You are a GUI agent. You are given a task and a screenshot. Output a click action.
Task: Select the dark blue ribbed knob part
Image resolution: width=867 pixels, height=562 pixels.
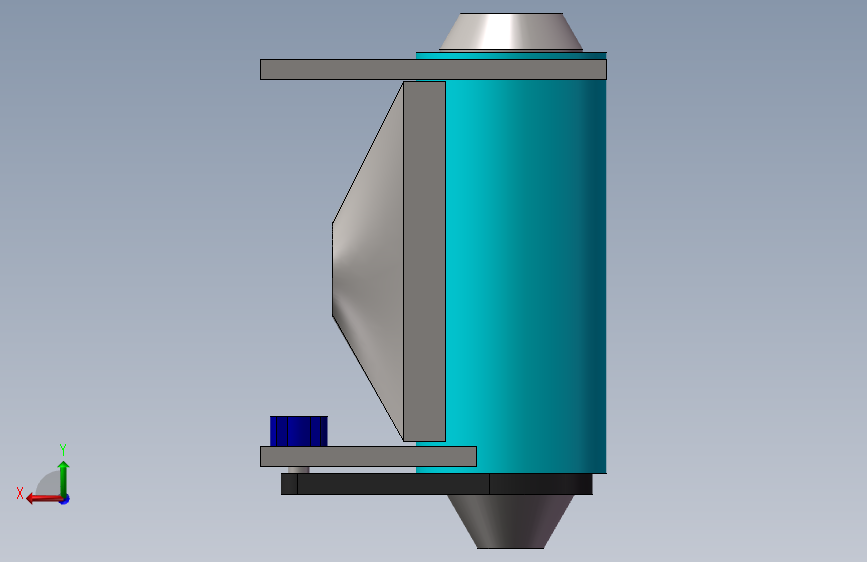299,431
